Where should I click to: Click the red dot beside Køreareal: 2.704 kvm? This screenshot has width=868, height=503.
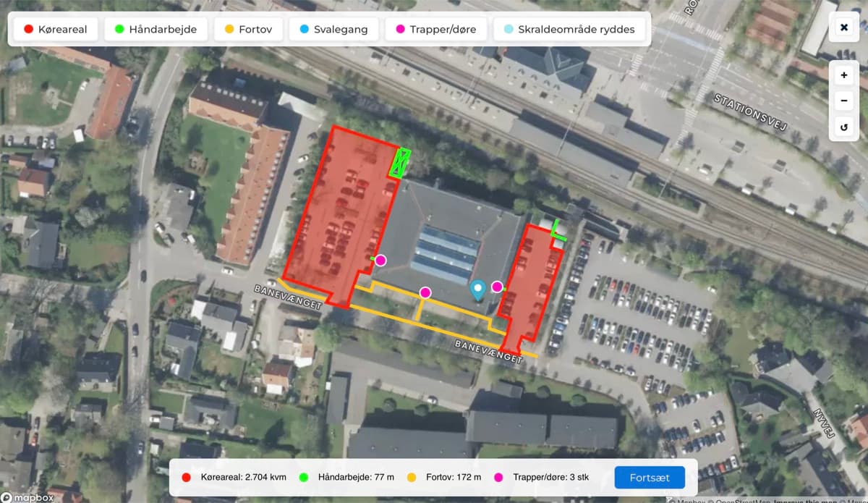point(186,478)
